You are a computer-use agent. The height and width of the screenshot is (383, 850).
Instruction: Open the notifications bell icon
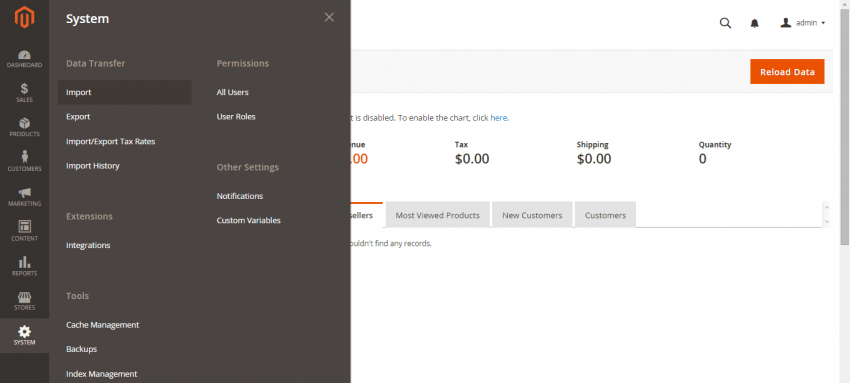[x=755, y=23]
